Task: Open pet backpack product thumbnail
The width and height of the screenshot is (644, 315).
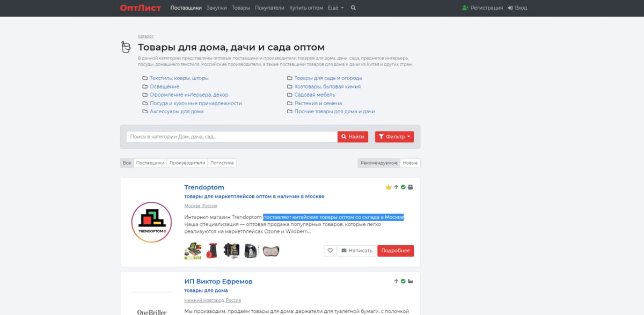Action: click(x=251, y=251)
